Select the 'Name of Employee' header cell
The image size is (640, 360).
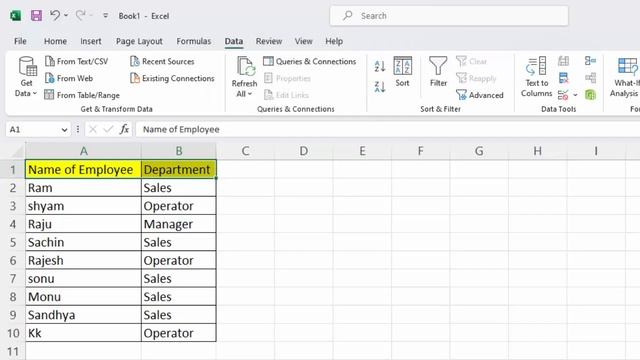coord(83,169)
